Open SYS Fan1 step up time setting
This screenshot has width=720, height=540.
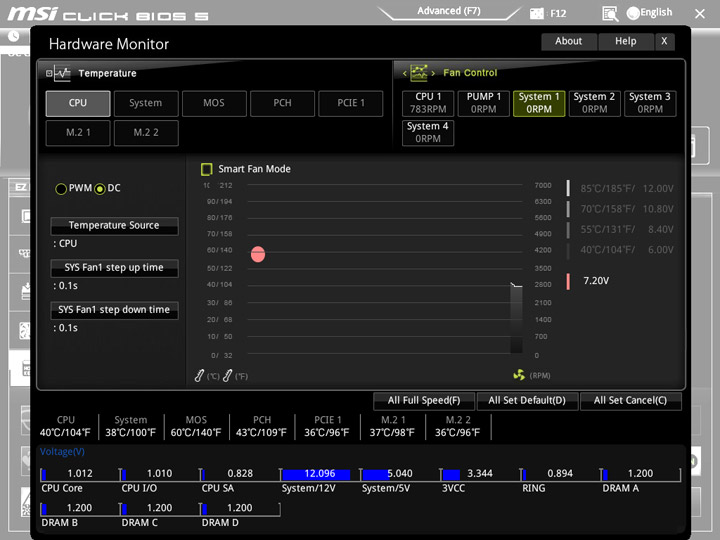(x=114, y=268)
